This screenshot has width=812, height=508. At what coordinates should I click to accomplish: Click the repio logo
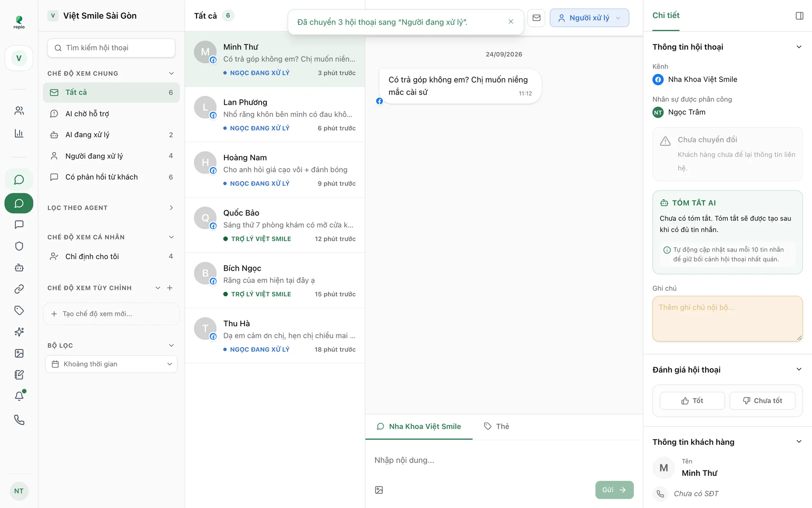[x=19, y=22]
